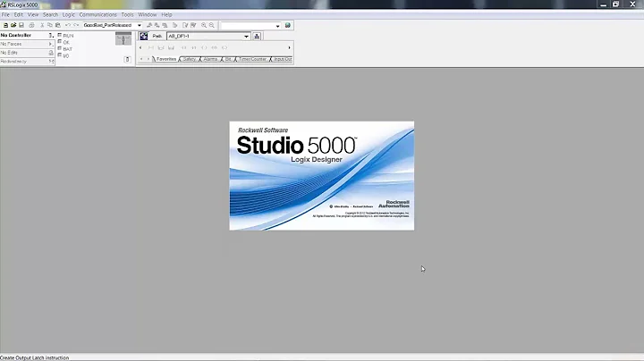Open the Communications menu

pos(97,14)
